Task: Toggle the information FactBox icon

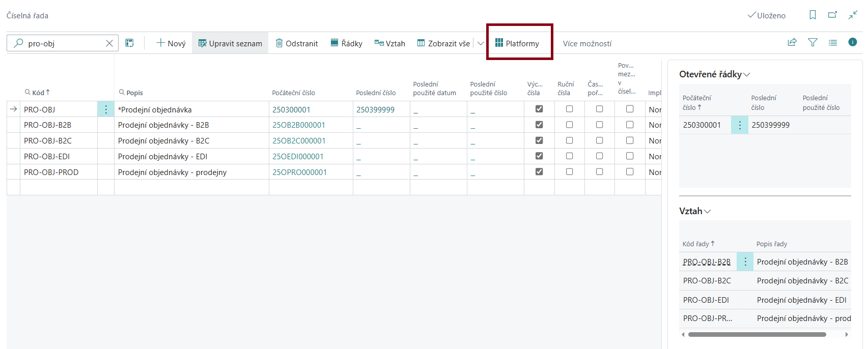Action: point(852,42)
